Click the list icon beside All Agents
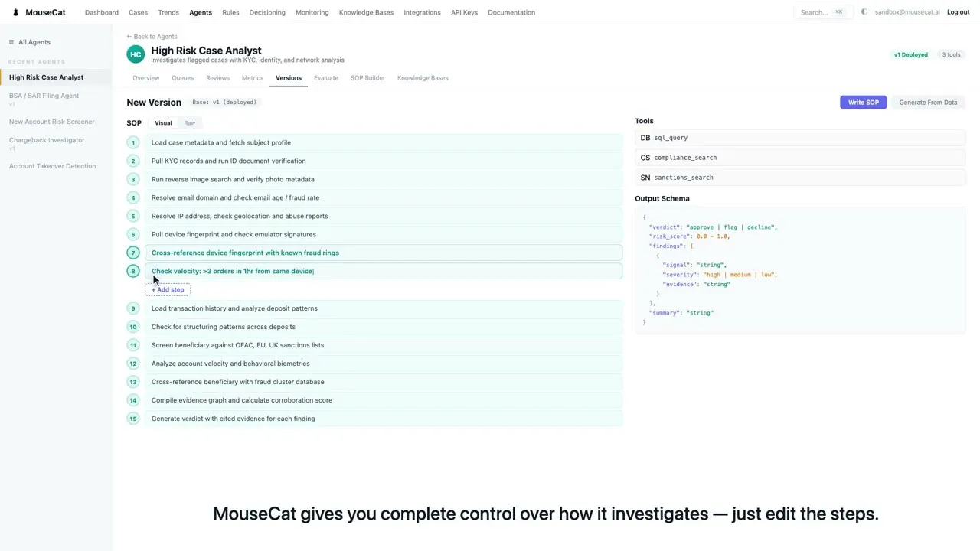This screenshot has height=551, width=980. pos(11,42)
